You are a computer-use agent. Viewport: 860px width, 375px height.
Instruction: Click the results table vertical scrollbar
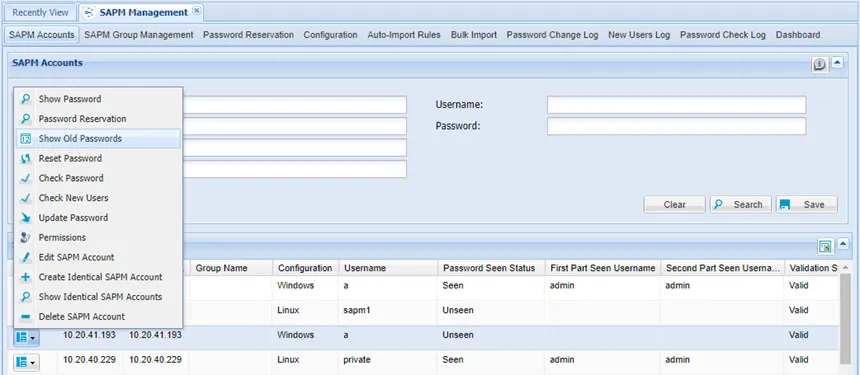(x=845, y=318)
